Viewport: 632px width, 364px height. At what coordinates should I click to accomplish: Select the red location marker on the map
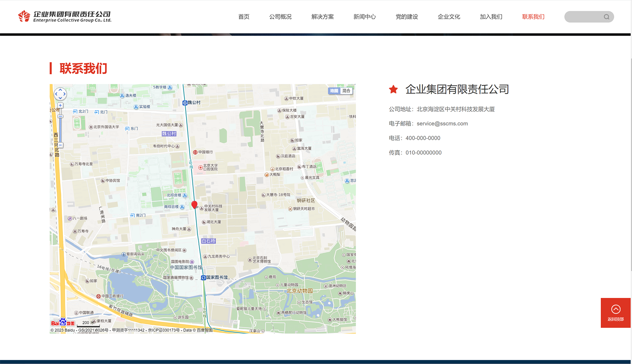195,205
